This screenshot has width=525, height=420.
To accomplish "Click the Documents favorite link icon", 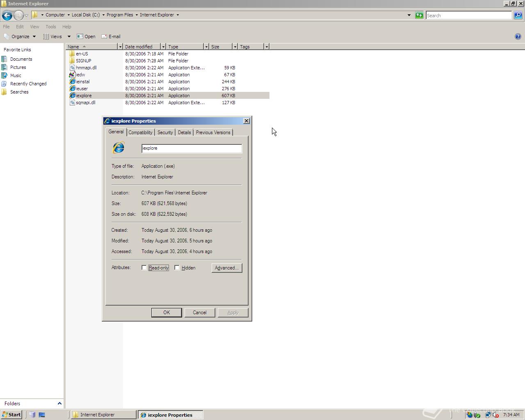I will tap(5, 59).
